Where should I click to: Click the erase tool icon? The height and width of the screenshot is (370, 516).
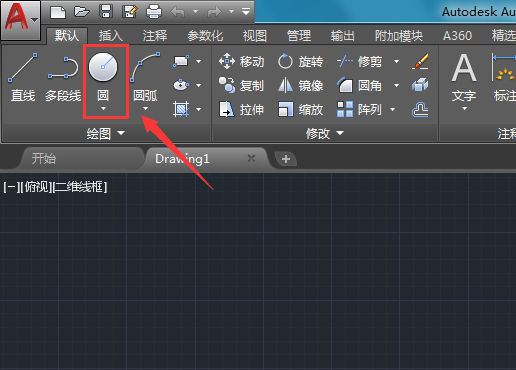pos(420,62)
